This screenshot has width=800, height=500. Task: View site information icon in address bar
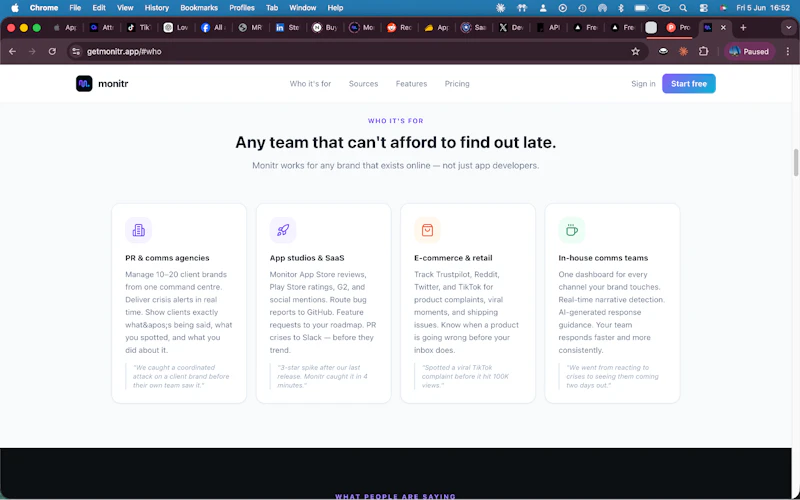pos(76,52)
